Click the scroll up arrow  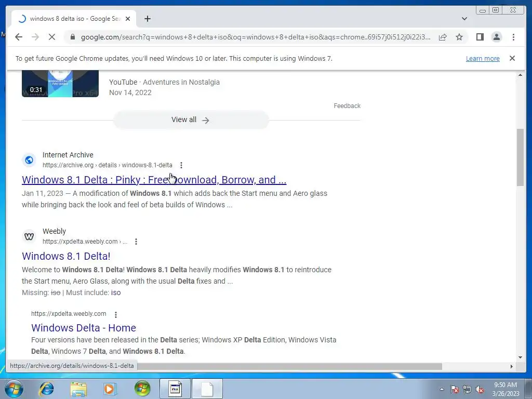click(x=520, y=75)
